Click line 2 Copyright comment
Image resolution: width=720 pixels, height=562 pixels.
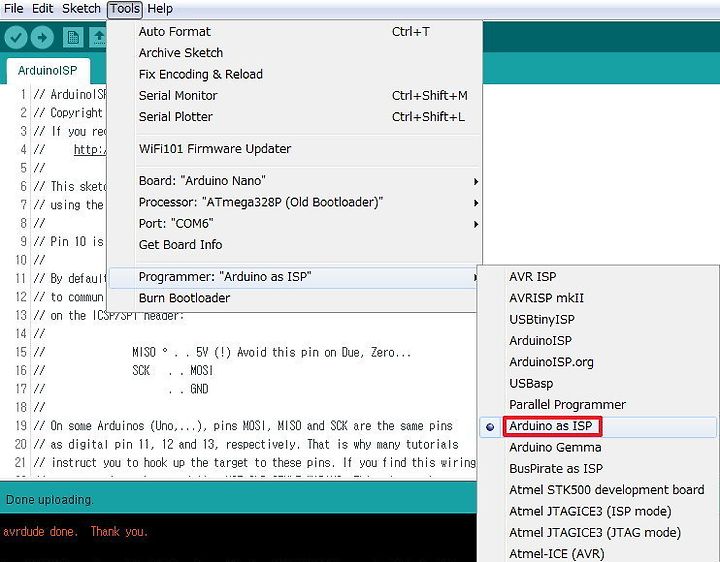(68, 113)
